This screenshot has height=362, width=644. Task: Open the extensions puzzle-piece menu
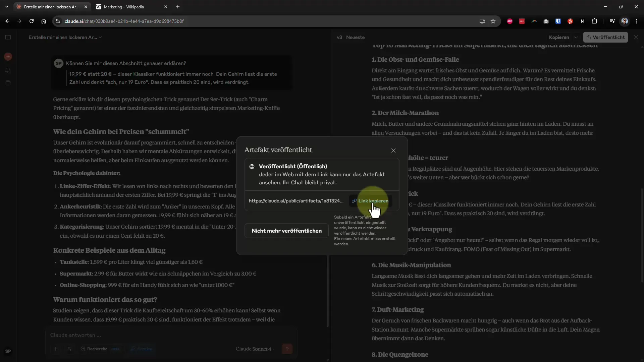[595, 21]
